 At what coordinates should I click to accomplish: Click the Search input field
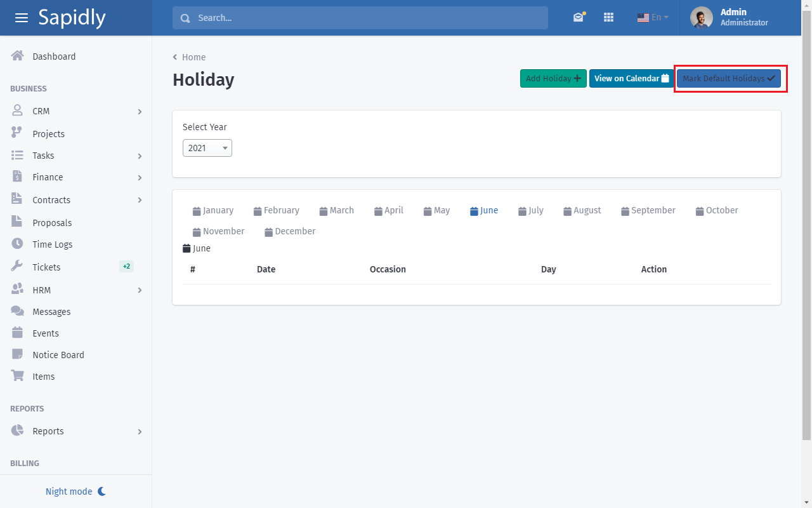[x=368, y=18]
